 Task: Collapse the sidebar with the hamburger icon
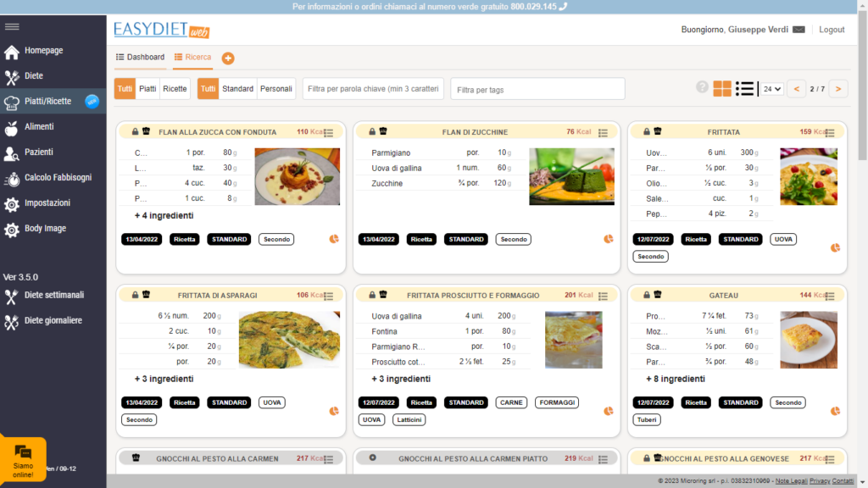(12, 26)
